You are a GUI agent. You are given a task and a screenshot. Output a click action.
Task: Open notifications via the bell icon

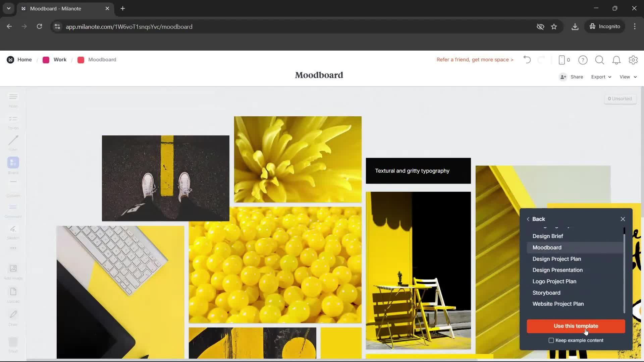tap(616, 60)
